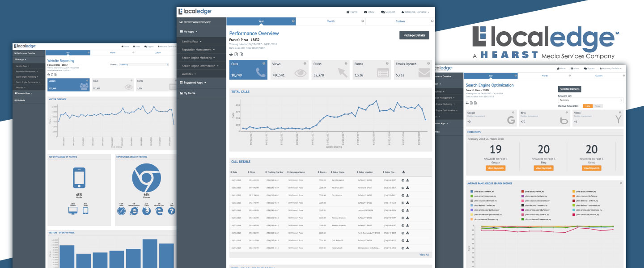Play the North Tonawanda call recording
Viewport: 644px width, 268px height.
pos(403,233)
